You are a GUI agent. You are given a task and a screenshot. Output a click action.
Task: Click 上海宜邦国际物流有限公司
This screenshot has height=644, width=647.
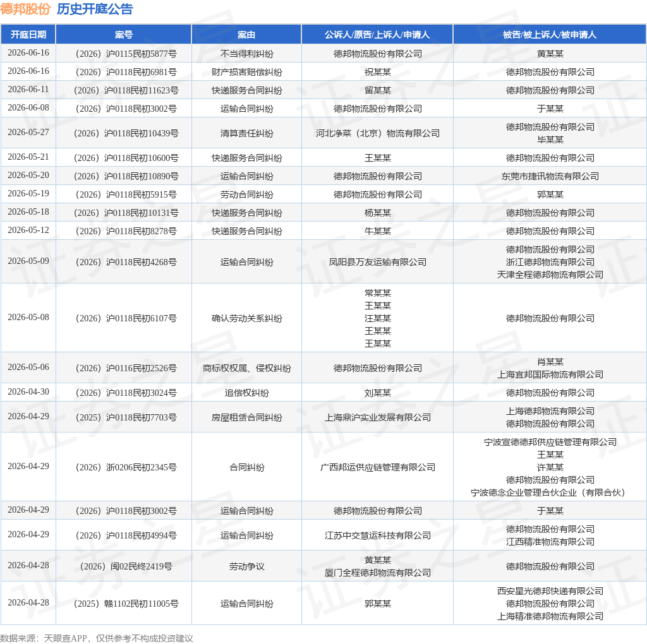click(550, 375)
